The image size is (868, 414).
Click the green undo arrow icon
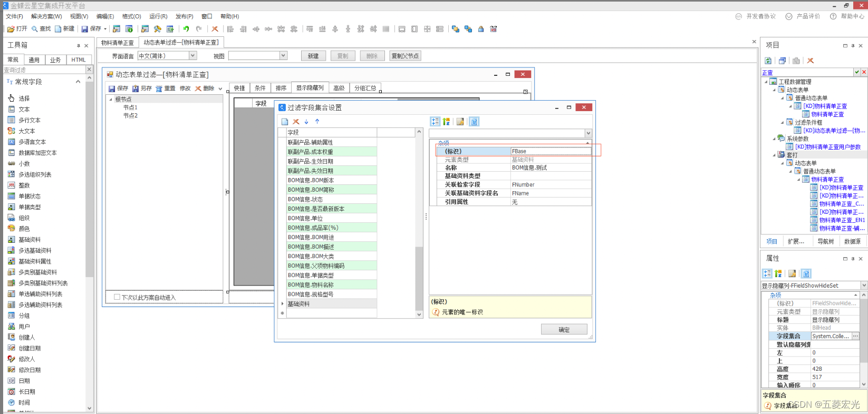186,29
